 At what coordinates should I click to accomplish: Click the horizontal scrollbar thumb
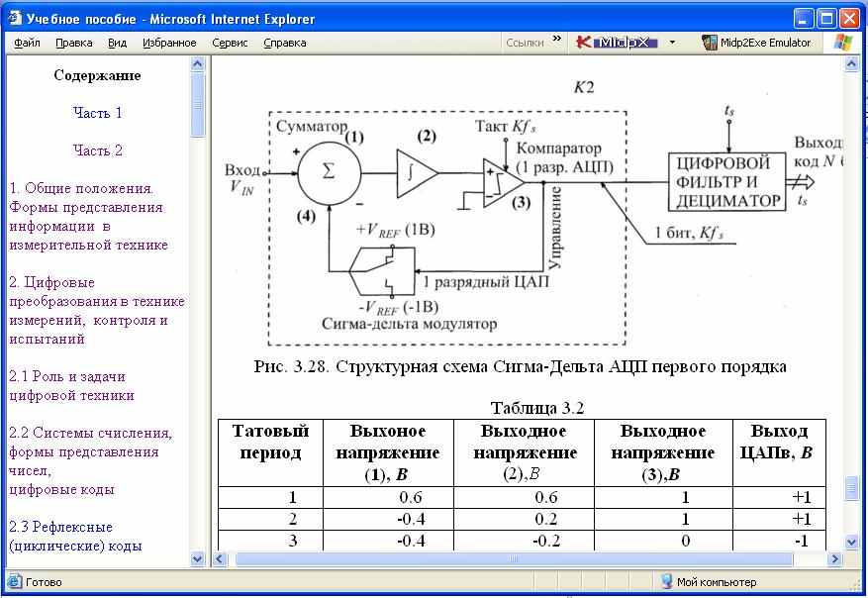click(514, 558)
